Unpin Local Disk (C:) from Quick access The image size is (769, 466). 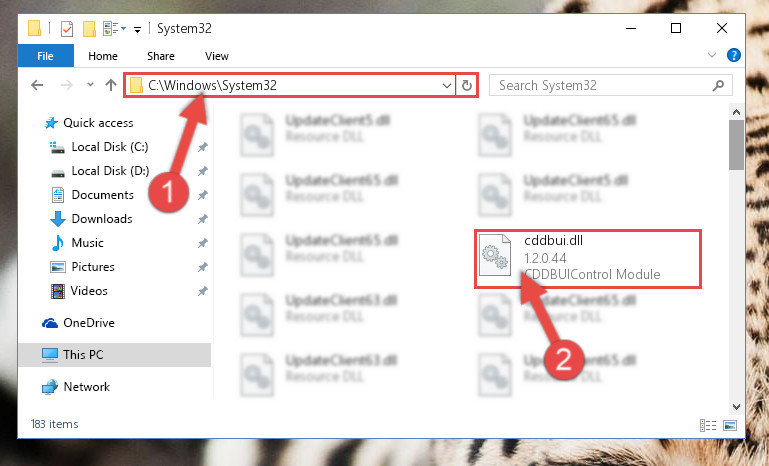click(203, 147)
